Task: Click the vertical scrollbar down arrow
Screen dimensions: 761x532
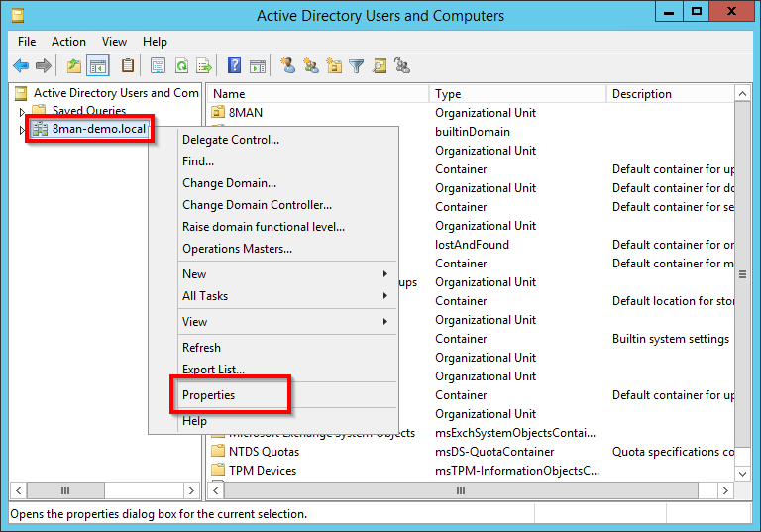Action: point(742,474)
